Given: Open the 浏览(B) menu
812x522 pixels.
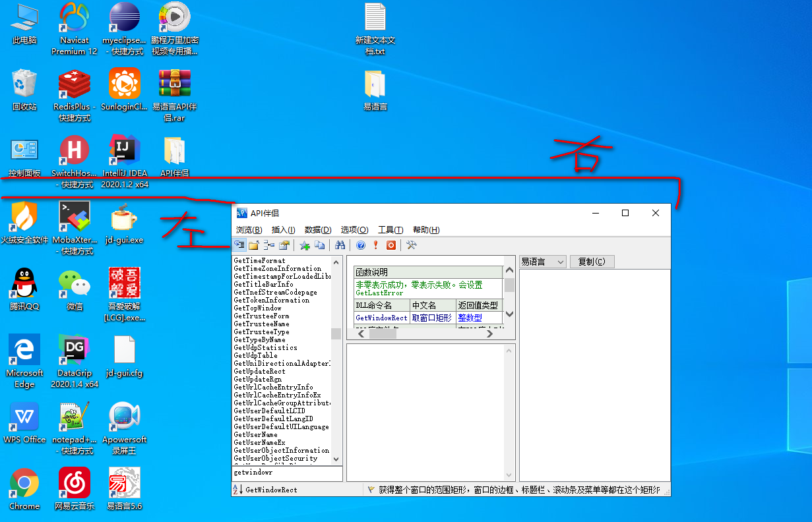Looking at the screenshot, I should pos(249,230).
